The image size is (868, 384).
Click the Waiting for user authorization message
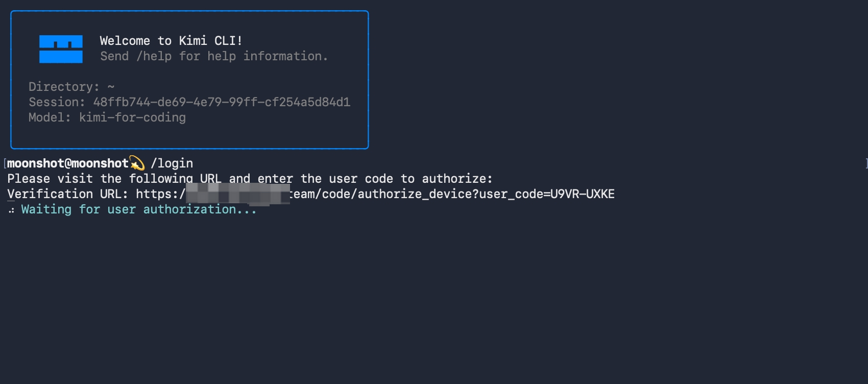tap(139, 209)
